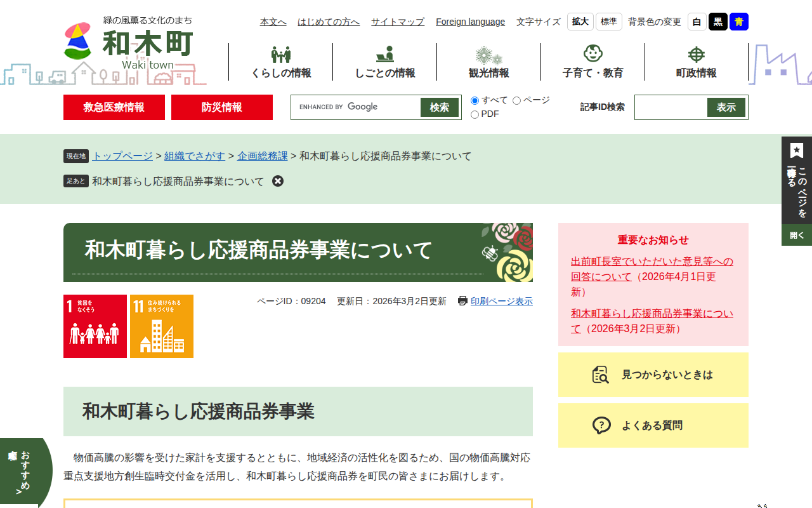Click the ページID：09204 text
Viewport: 812px width, 508px height.
pyautogui.click(x=291, y=301)
